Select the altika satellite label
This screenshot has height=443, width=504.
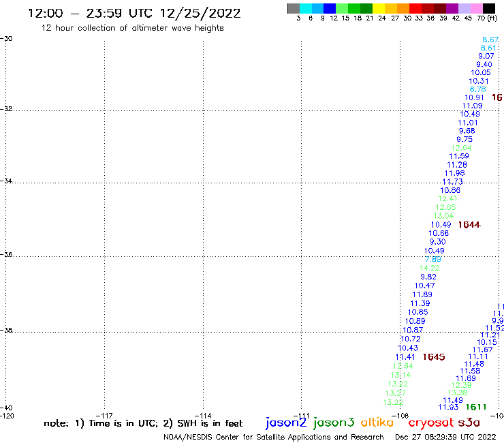[377, 422]
